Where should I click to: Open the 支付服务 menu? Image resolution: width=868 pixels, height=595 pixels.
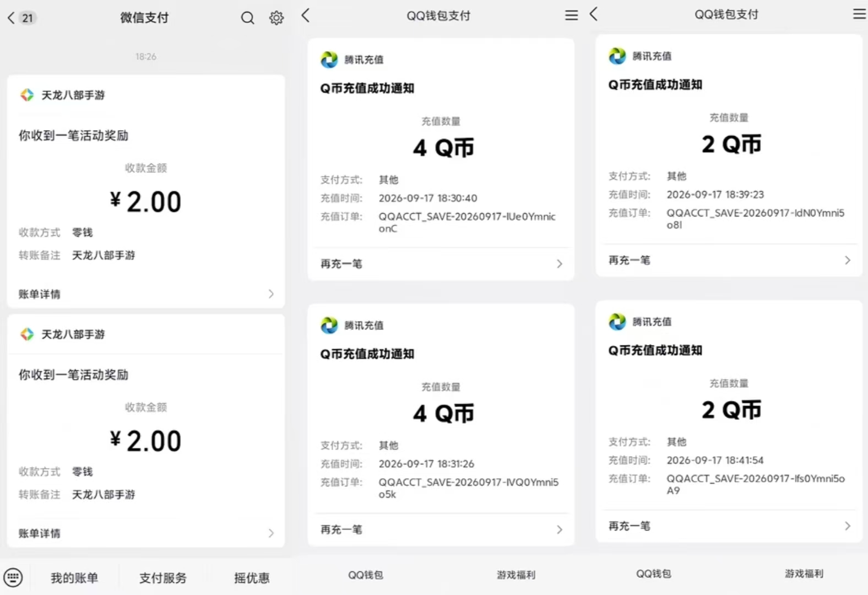163,578
